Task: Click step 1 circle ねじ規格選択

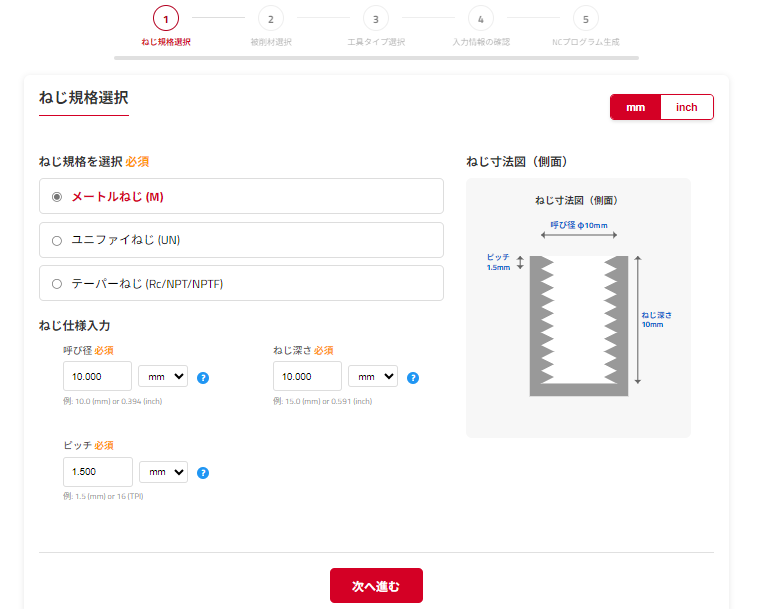Action: coord(166,18)
